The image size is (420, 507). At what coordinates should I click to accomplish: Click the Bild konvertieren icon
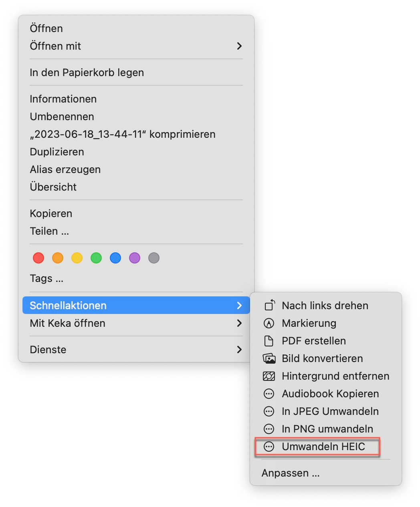tap(269, 358)
